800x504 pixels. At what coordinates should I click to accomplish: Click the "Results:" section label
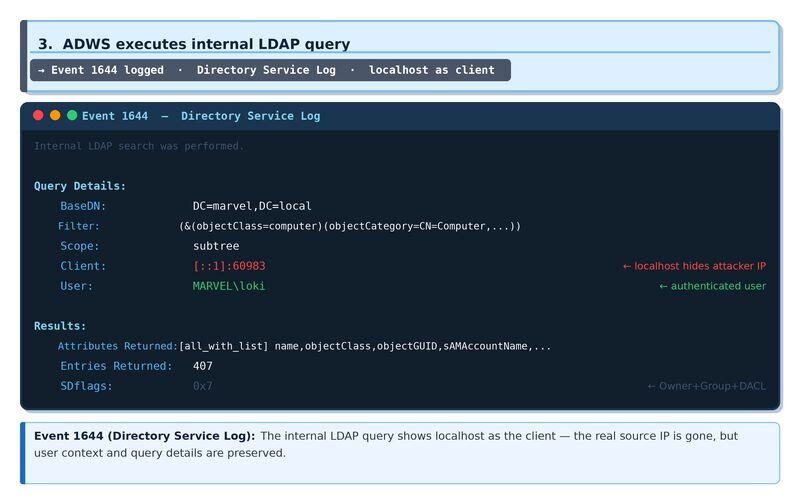[x=60, y=326]
